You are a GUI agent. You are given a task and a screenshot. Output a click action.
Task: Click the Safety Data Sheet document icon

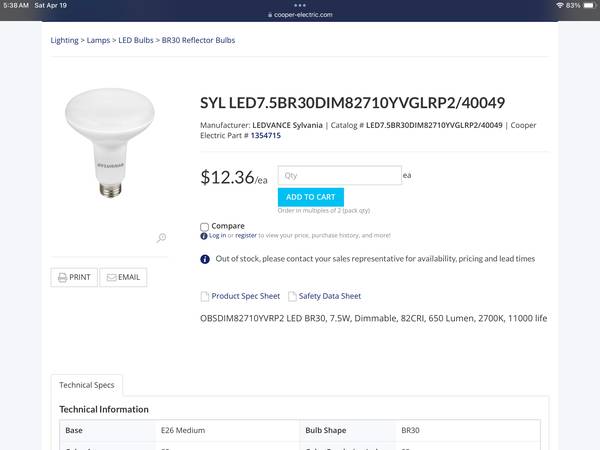coord(292,297)
